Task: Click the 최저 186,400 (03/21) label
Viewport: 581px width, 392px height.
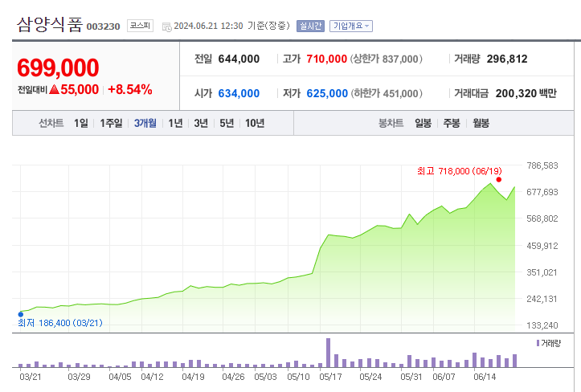Action: (60, 323)
